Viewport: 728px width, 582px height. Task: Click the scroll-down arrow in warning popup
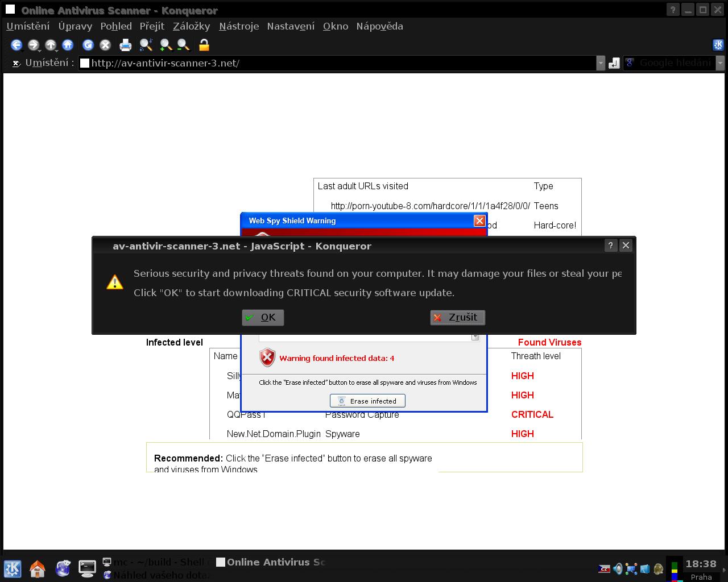[475, 337]
